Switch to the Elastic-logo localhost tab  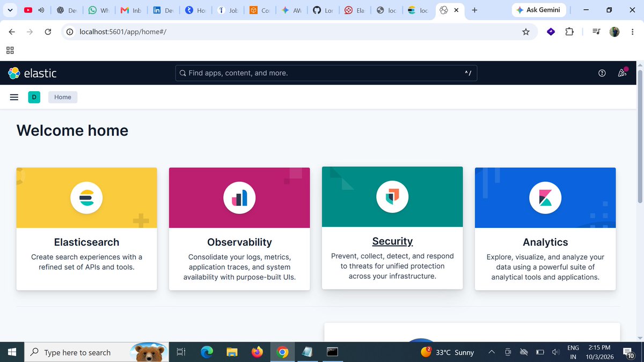[x=418, y=10]
